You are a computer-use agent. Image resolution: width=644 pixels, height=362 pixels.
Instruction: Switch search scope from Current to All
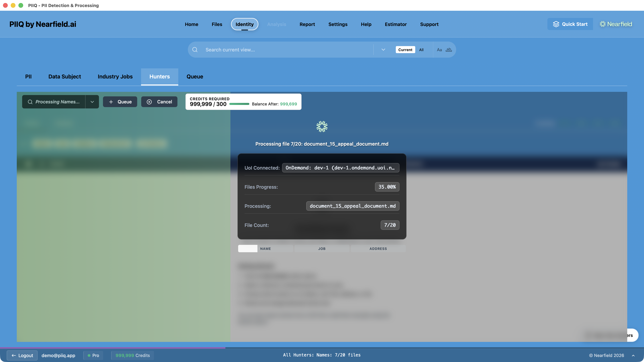coord(421,50)
